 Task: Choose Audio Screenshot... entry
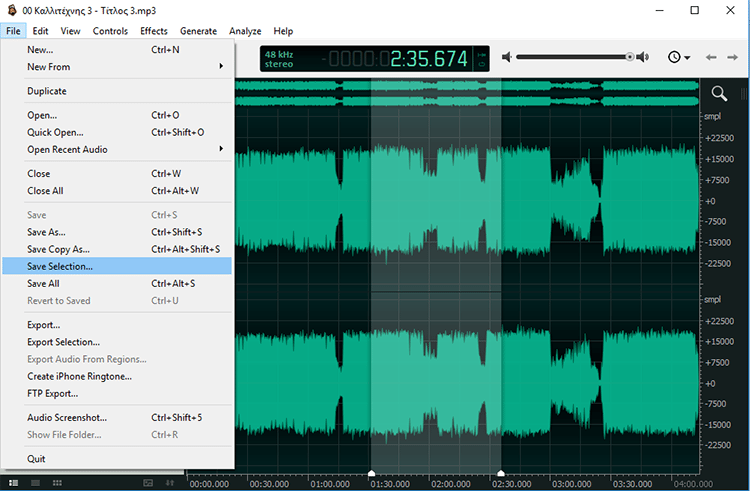pos(117,417)
